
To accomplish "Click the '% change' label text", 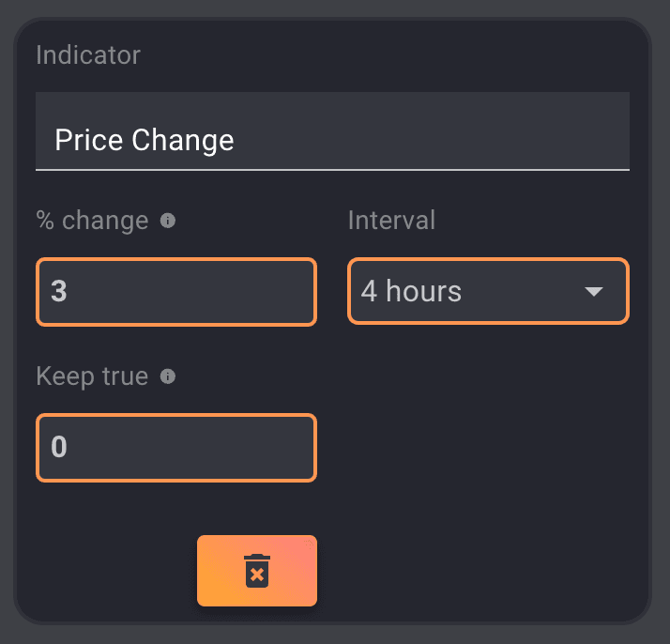I will coord(92,221).
